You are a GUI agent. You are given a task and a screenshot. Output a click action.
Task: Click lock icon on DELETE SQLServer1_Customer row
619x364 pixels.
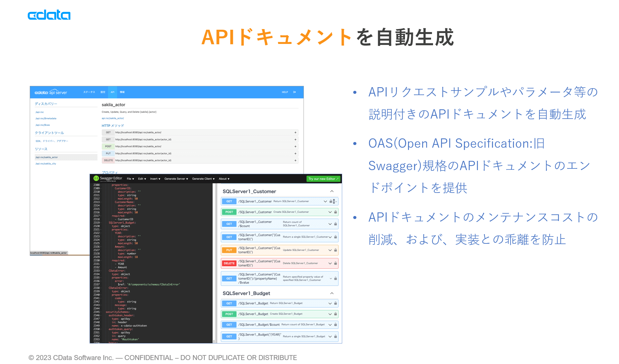point(335,263)
